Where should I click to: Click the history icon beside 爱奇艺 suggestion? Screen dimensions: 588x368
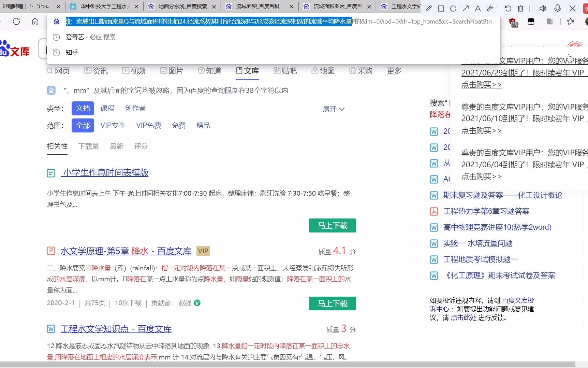click(57, 37)
